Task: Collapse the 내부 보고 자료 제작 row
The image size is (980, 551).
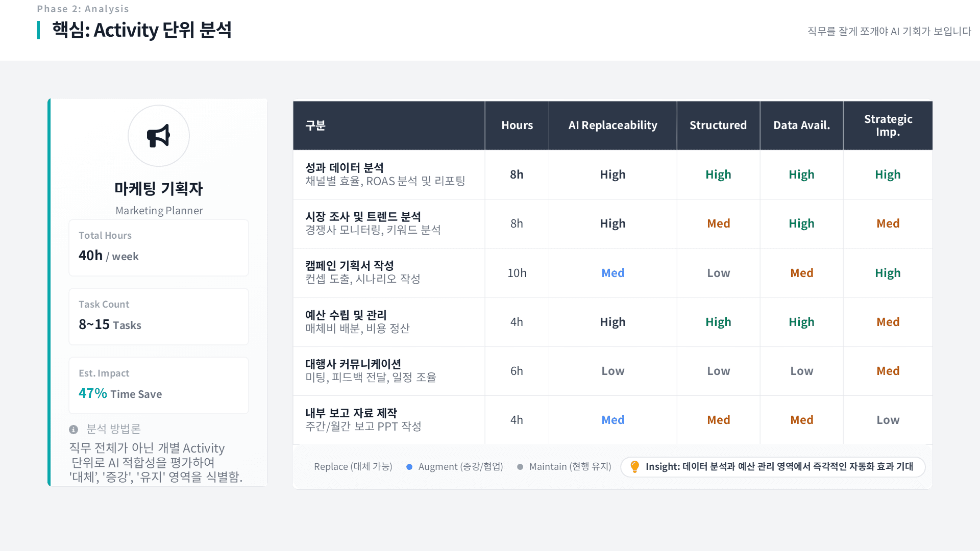Action: coord(389,419)
